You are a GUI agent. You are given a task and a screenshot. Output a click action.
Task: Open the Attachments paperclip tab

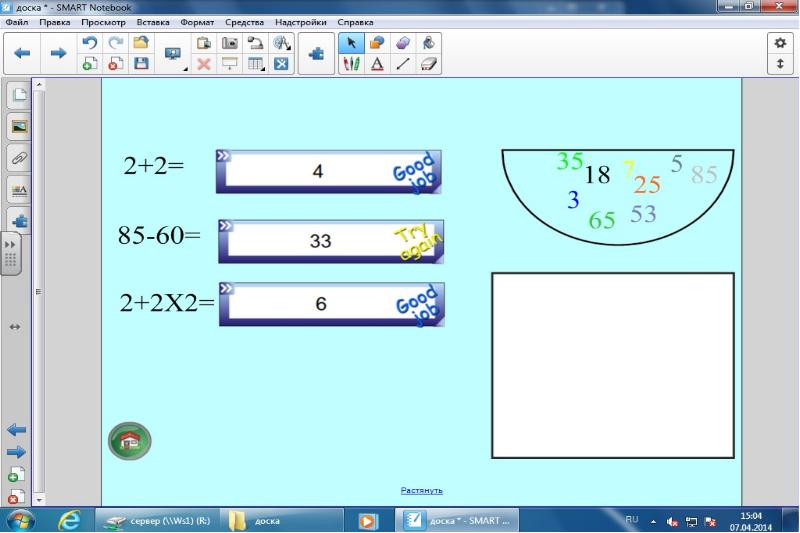pos(19,158)
